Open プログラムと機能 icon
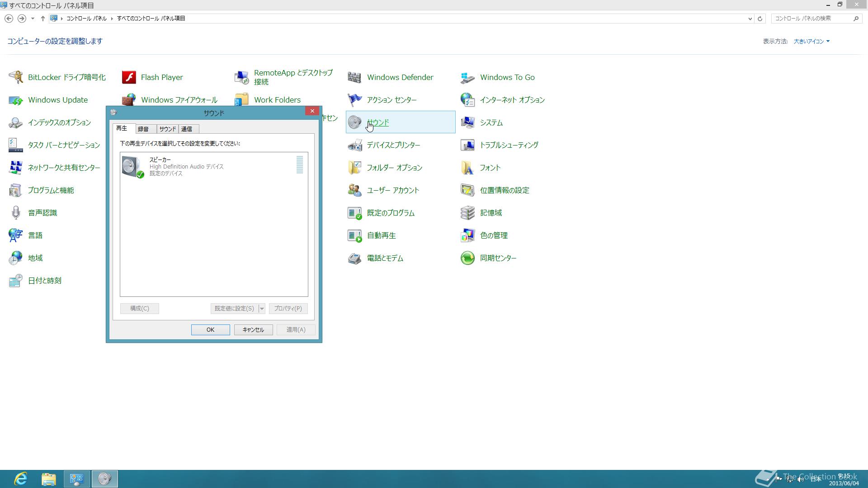Image resolution: width=868 pixels, height=488 pixels. coord(16,190)
